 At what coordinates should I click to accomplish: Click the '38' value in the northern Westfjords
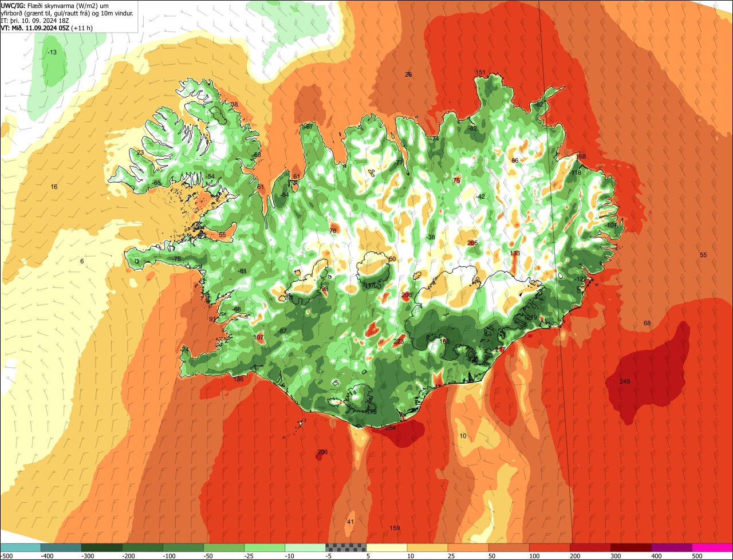pos(234,104)
